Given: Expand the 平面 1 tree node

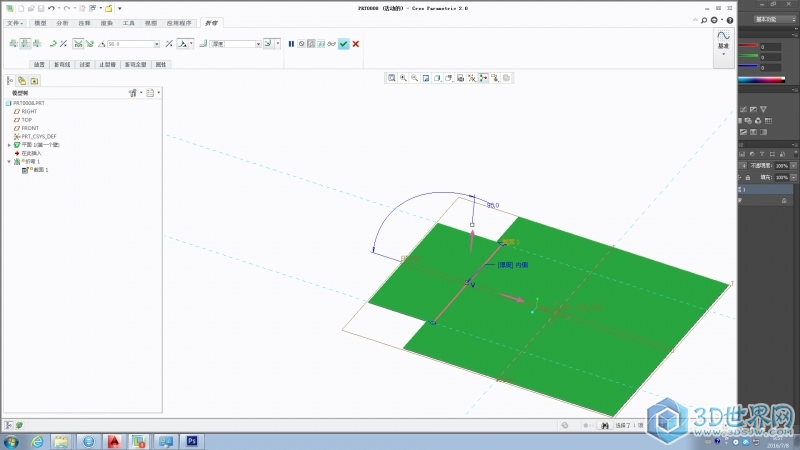Looking at the screenshot, I should (x=9, y=144).
